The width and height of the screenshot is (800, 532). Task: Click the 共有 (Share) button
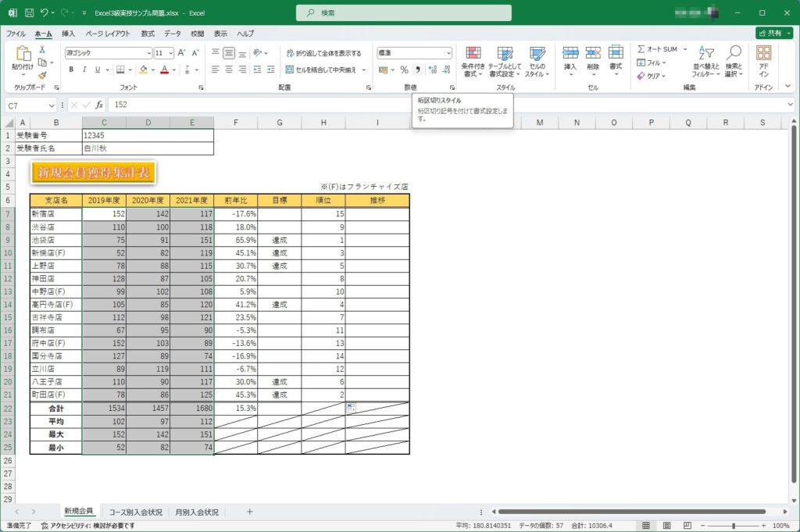point(773,34)
